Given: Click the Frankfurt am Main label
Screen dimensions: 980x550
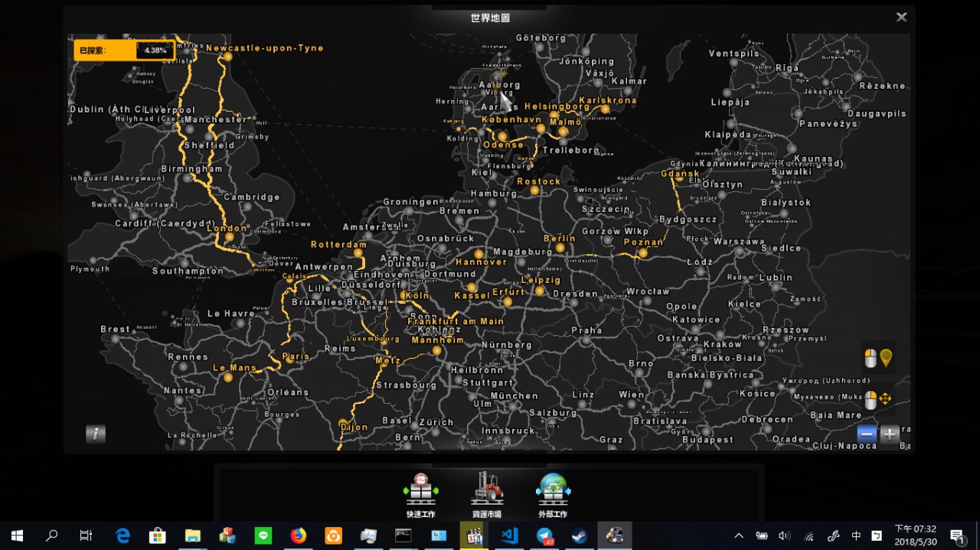Looking at the screenshot, I should click(x=456, y=321).
